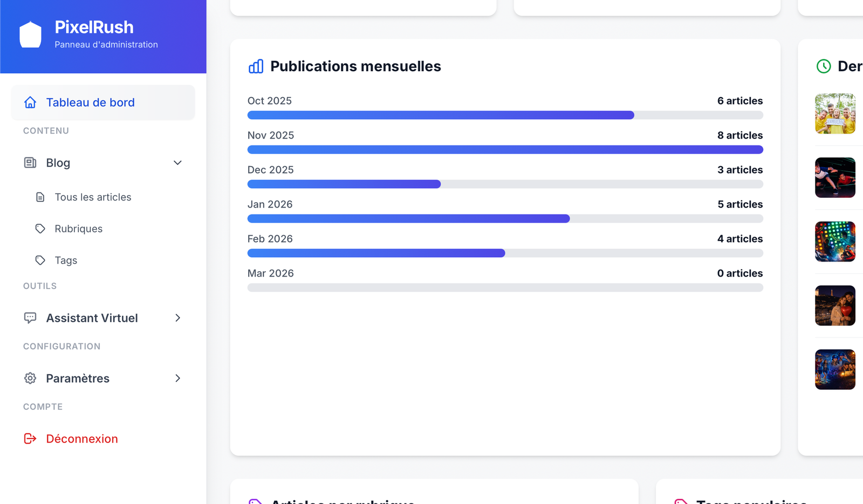Click the Nov 2025 progress bar
Screen dimensions: 863x504
505,149
